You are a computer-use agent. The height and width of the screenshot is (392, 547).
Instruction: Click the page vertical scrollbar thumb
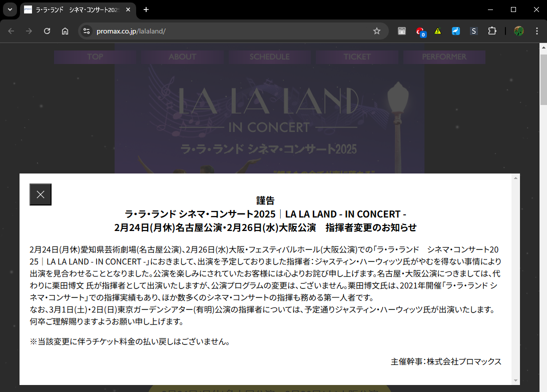click(x=543, y=79)
